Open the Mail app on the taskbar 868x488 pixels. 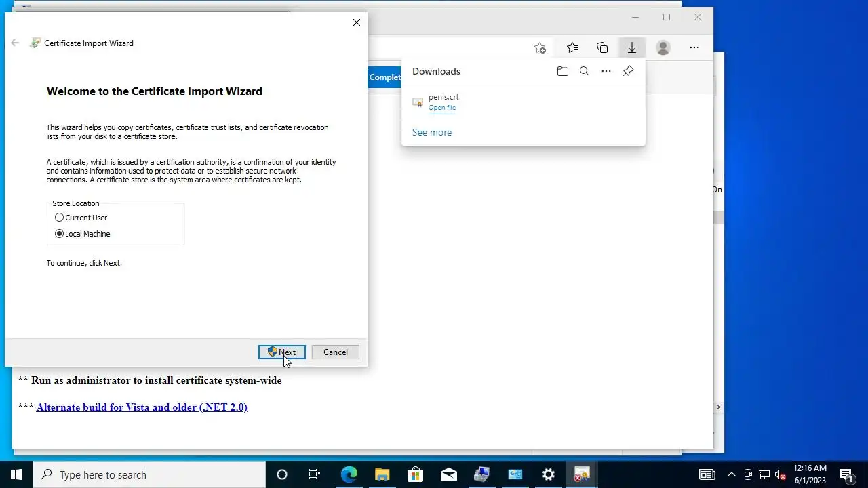pos(448,474)
